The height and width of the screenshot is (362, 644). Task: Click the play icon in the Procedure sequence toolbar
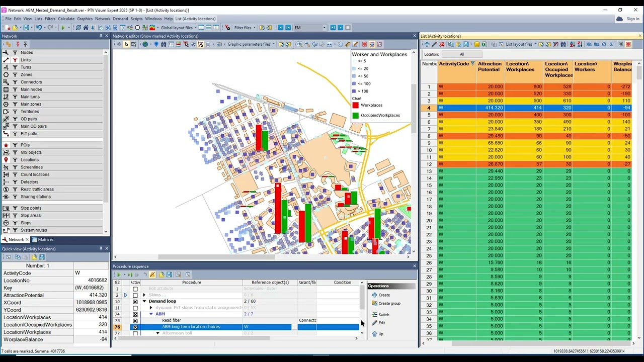pyautogui.click(x=119, y=275)
